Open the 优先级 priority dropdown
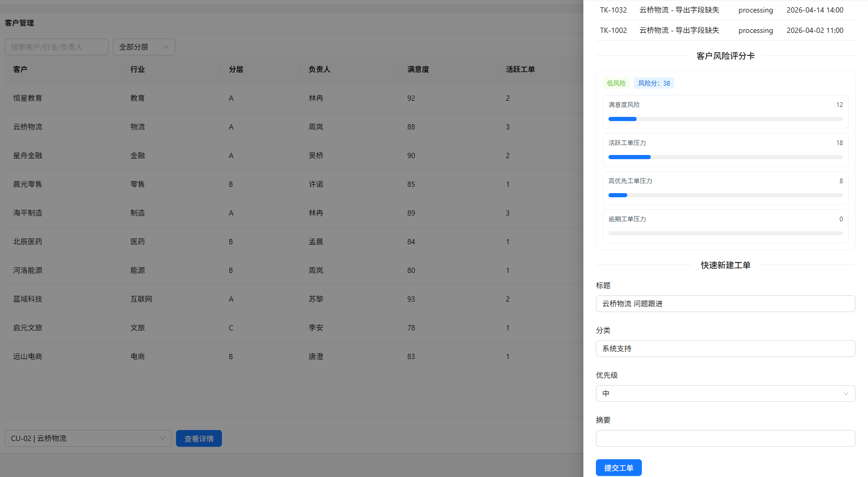The image size is (868, 477). (x=724, y=393)
